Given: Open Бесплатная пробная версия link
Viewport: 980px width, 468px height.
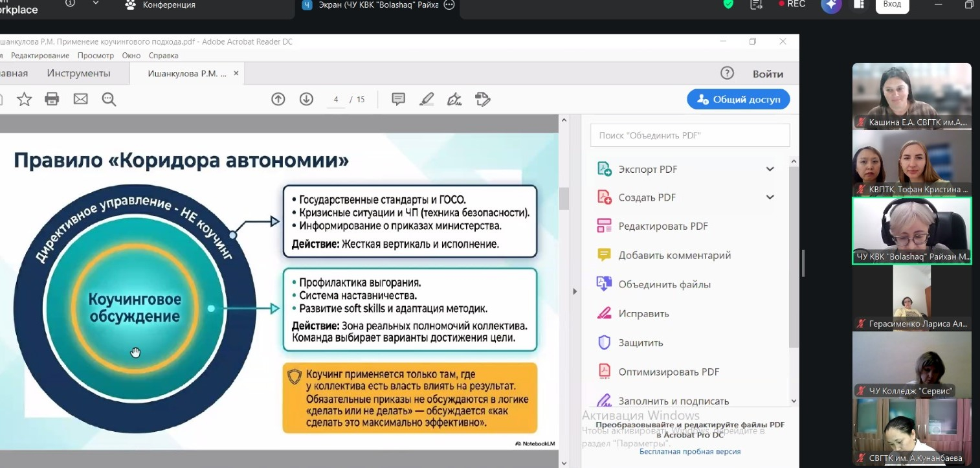Looking at the screenshot, I should click(x=690, y=451).
